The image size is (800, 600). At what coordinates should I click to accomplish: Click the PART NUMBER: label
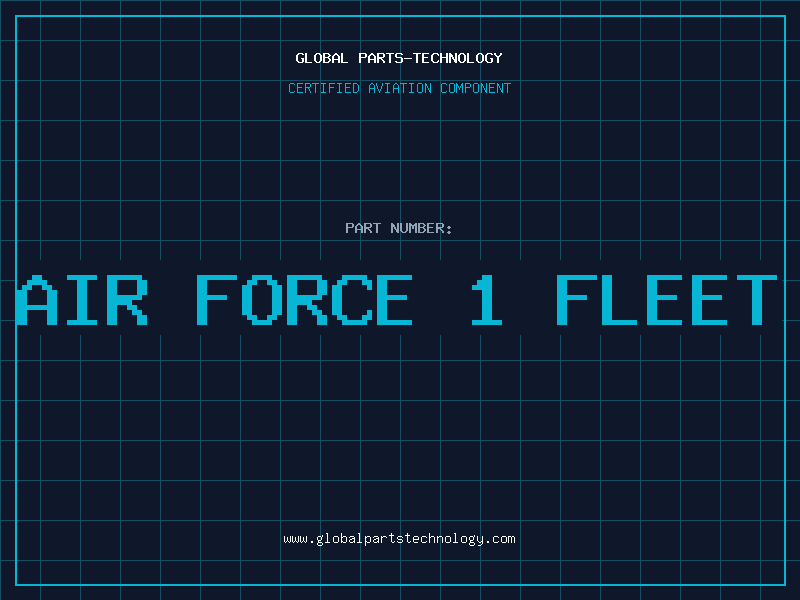point(399,228)
